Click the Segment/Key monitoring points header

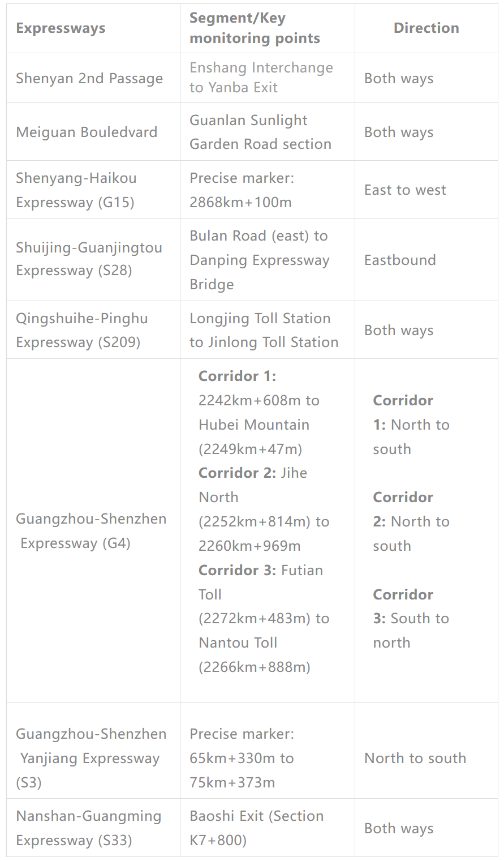pos(255,28)
